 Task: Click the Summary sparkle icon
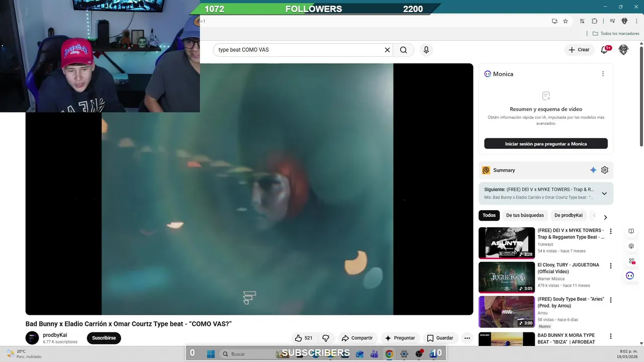(x=593, y=170)
